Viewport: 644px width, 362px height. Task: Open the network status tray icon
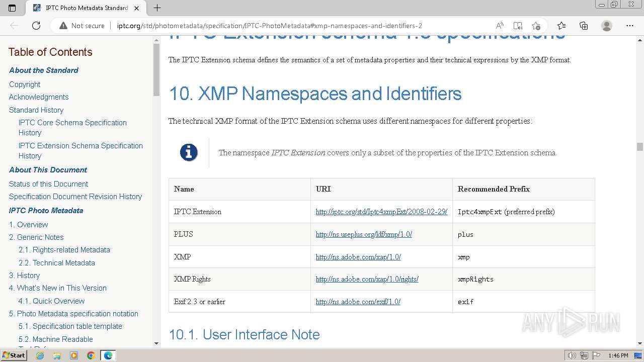coord(584,356)
